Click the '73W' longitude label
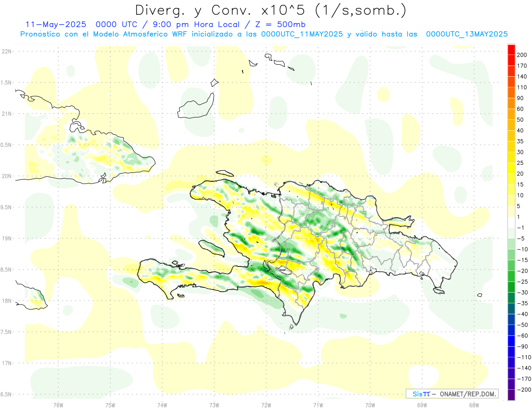The height and width of the screenshot is (411, 532). coord(214,405)
